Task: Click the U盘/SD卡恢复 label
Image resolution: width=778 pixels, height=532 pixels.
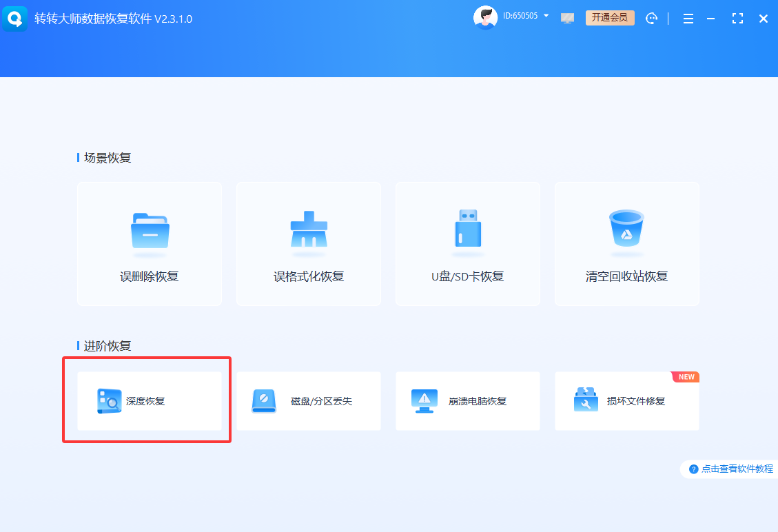Action: (468, 276)
